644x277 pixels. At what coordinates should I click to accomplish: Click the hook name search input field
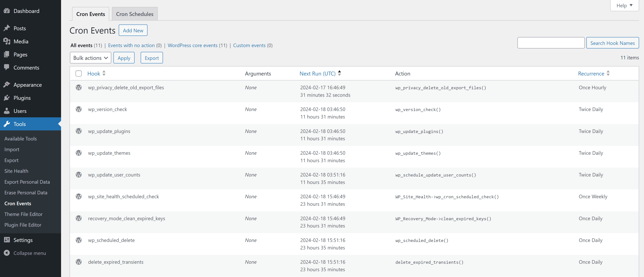pyautogui.click(x=550, y=43)
